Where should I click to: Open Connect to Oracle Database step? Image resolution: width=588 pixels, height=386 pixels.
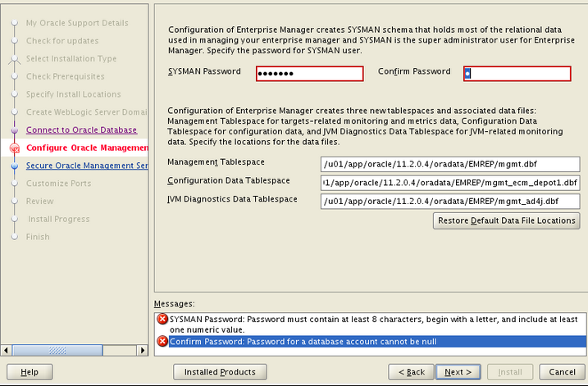[x=81, y=130]
